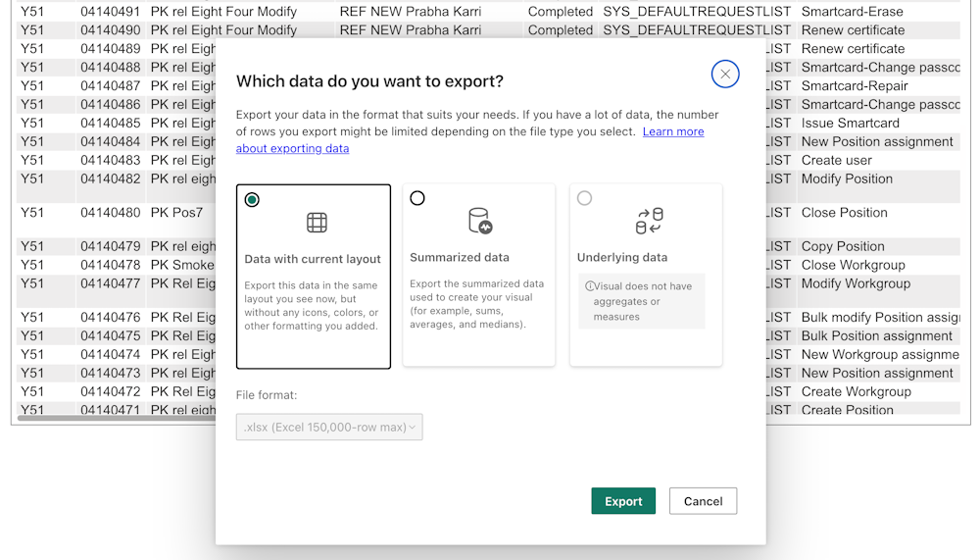Click the Cancel button
Image resolution: width=980 pixels, height=560 pixels.
coord(703,500)
